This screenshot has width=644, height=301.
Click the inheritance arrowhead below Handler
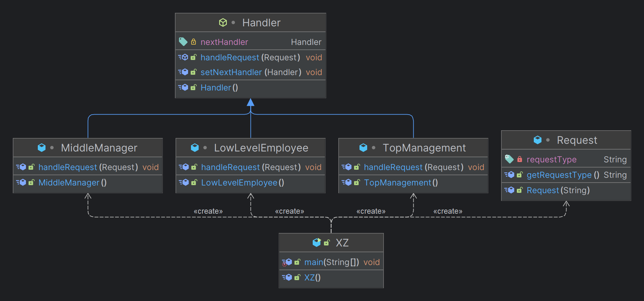[x=251, y=102]
